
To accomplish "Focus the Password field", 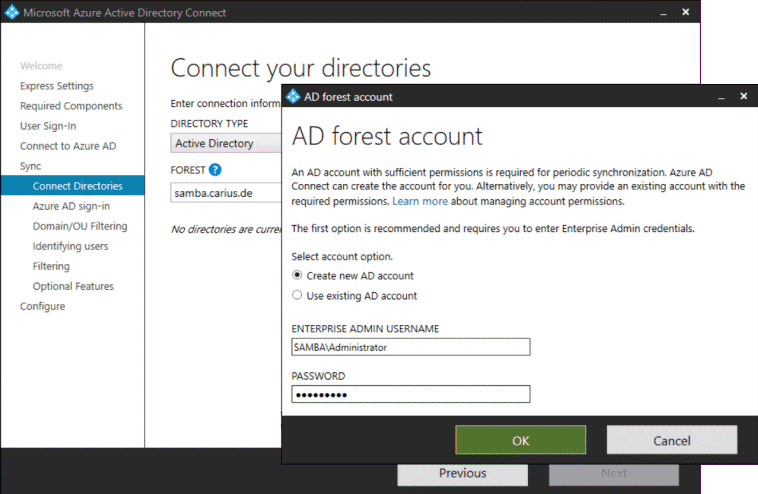I will point(410,394).
